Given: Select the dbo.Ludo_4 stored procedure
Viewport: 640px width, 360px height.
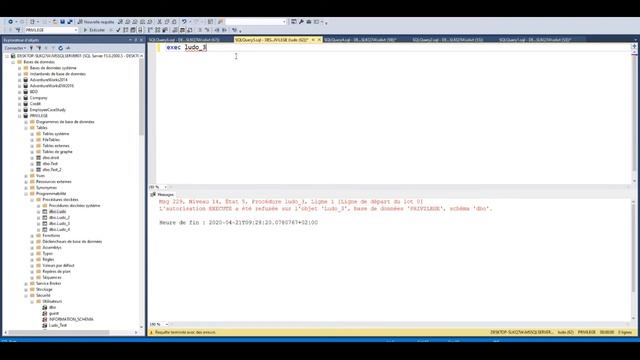Looking at the screenshot, I should [x=59, y=229].
